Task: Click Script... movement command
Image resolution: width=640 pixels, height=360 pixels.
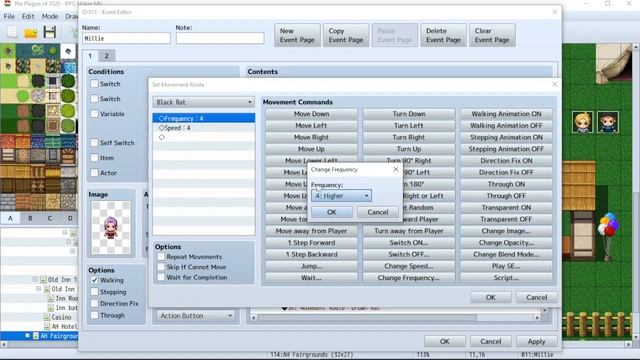Action: pos(506,278)
